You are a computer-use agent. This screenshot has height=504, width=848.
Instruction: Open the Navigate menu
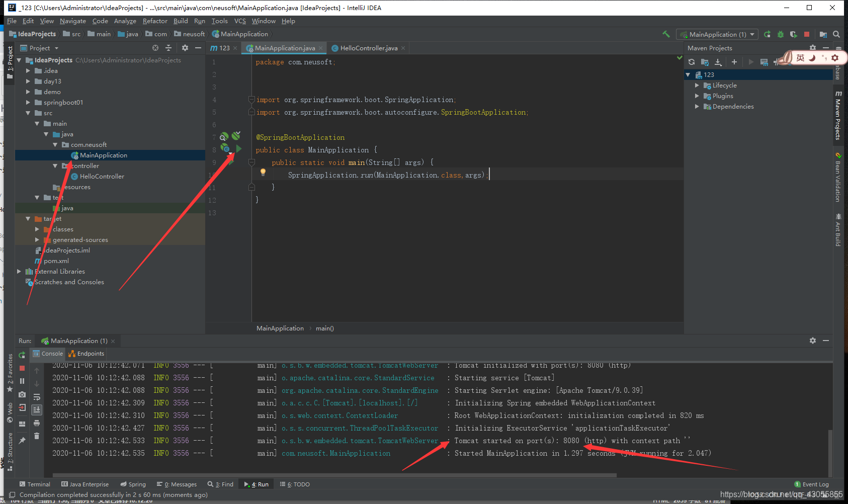(x=73, y=21)
